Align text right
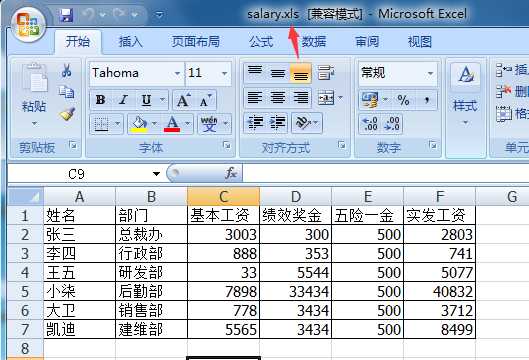Viewport: 529px width, 360px height. (x=301, y=98)
